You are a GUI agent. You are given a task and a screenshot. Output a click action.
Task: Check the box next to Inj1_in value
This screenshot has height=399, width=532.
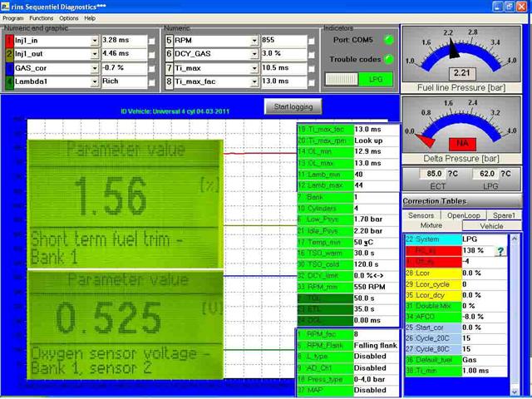[x=151, y=41]
